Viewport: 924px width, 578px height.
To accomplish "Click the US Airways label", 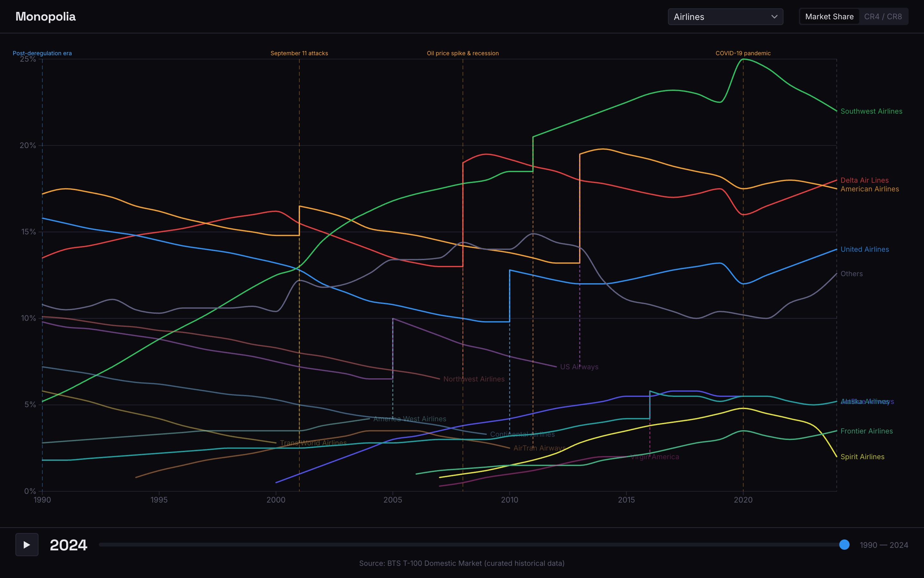I will (579, 367).
